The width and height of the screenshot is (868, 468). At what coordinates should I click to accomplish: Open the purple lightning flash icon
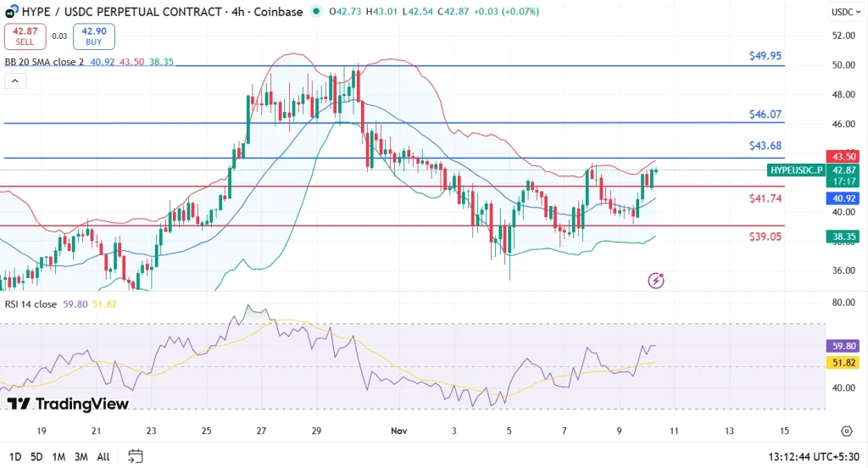(655, 280)
